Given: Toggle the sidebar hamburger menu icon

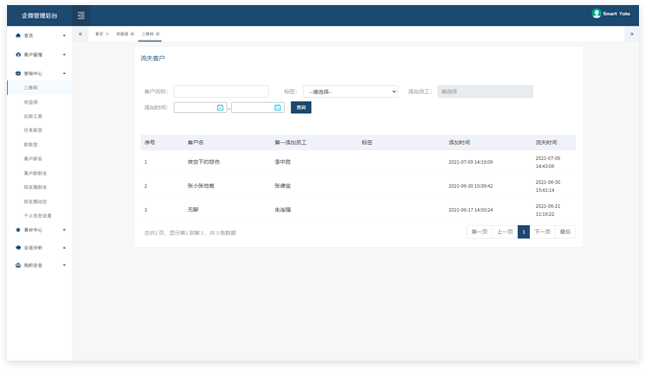Looking at the screenshot, I should coord(81,16).
